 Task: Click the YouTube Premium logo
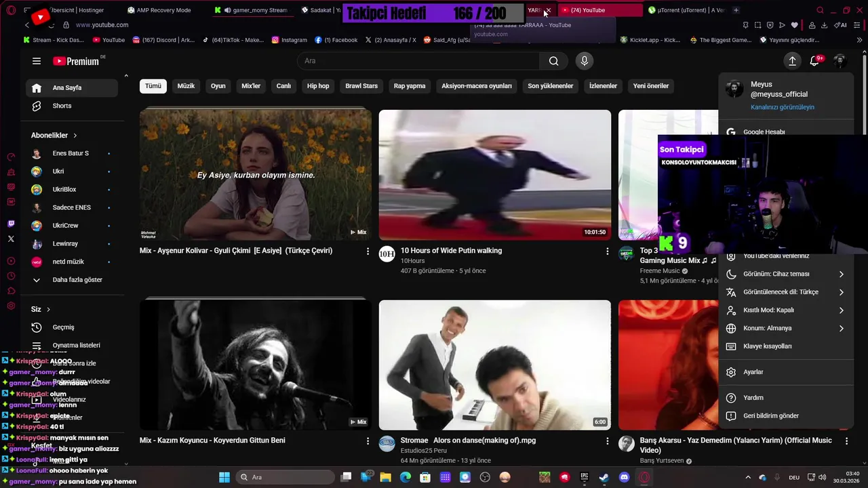click(76, 61)
